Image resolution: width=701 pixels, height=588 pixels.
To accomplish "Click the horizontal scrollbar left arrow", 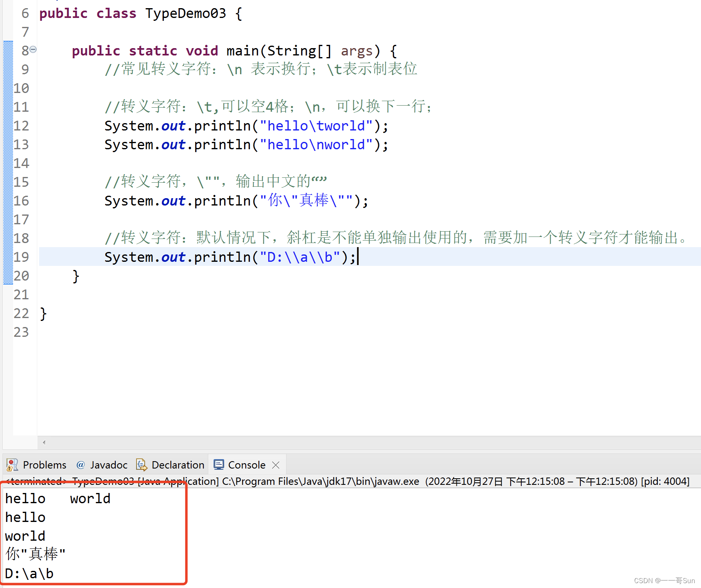I will pyautogui.click(x=44, y=442).
